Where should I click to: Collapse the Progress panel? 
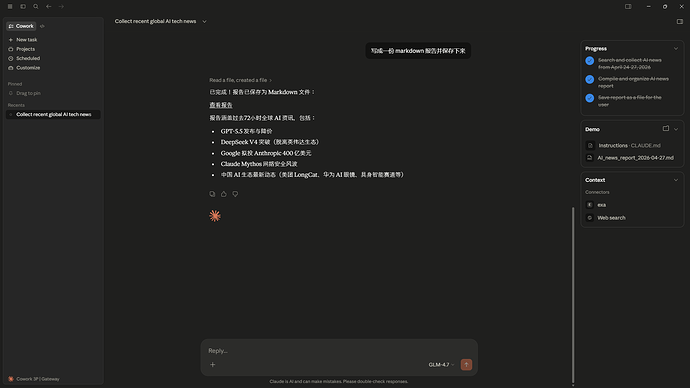tap(676, 49)
